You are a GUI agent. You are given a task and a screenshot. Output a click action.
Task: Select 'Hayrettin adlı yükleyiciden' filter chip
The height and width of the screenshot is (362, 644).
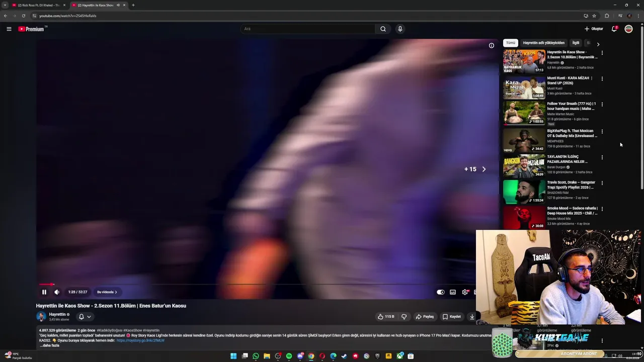pos(543,43)
